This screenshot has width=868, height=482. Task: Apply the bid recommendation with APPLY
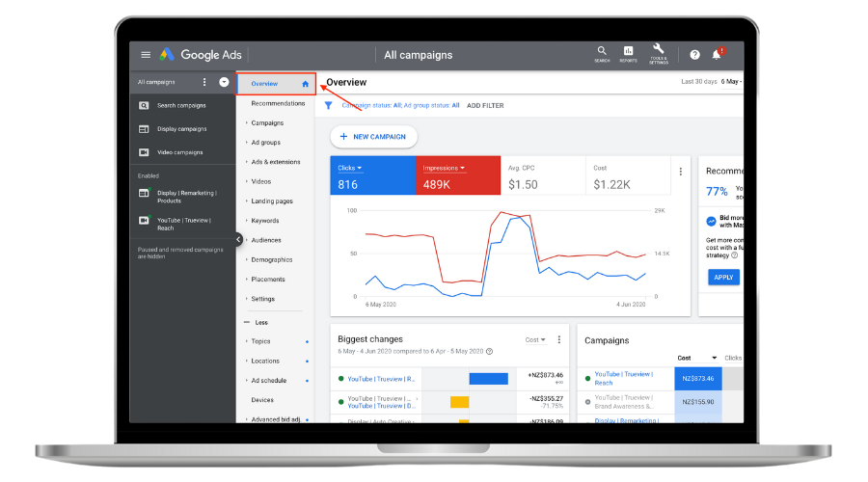723,278
